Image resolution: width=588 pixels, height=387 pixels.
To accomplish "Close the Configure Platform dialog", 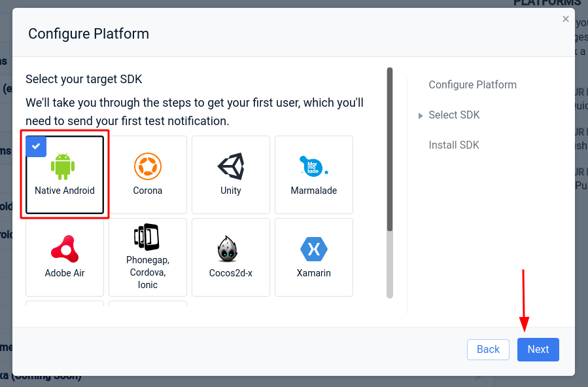I will pos(566,19).
